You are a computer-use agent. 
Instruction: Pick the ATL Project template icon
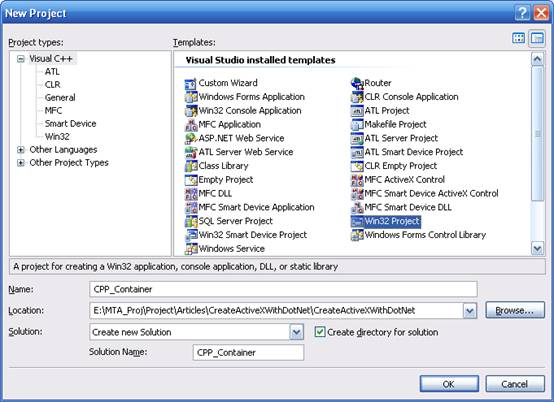tap(357, 111)
